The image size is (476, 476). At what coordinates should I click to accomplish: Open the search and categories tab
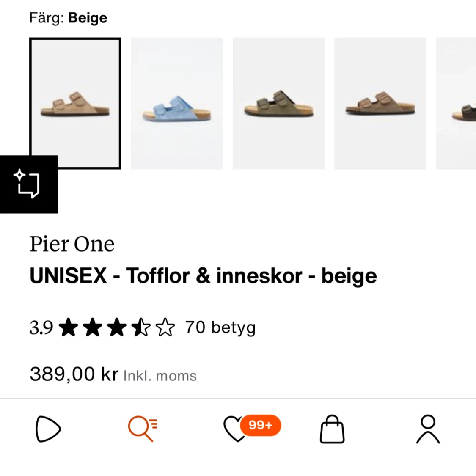pos(143,429)
